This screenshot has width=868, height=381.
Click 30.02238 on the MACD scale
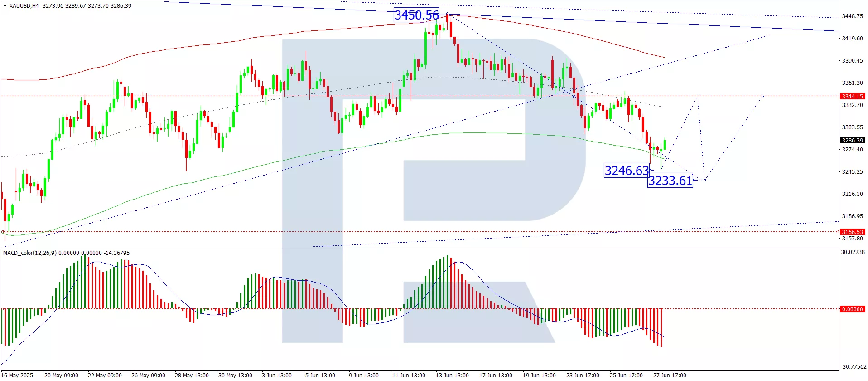tap(853, 252)
